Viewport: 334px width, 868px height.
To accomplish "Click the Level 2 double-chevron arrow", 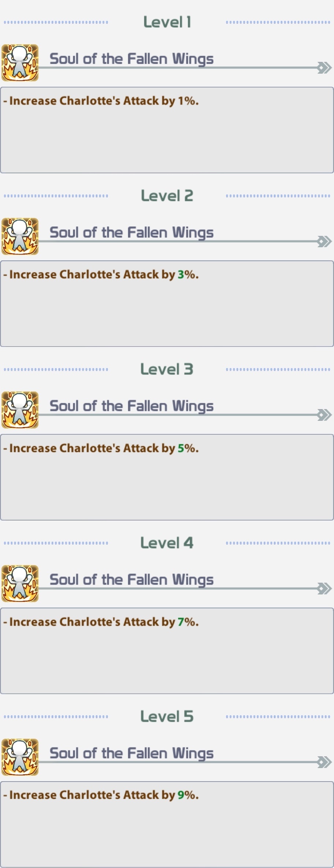I will 324,241.
